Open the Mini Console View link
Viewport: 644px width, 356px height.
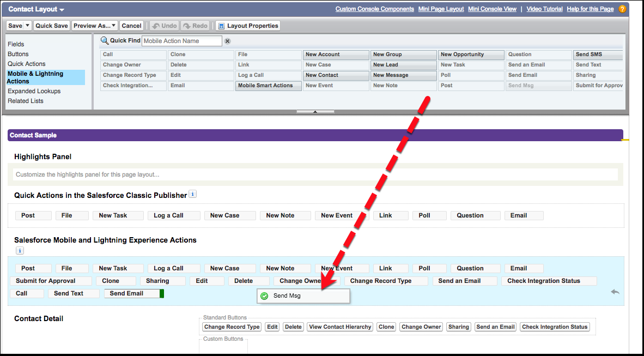click(493, 9)
